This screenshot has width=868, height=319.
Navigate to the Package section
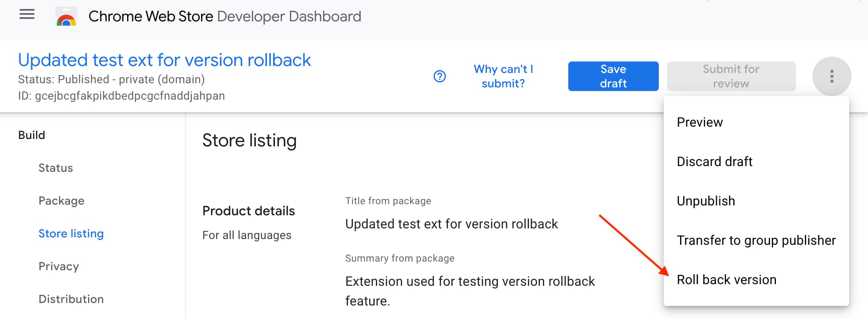[61, 201]
